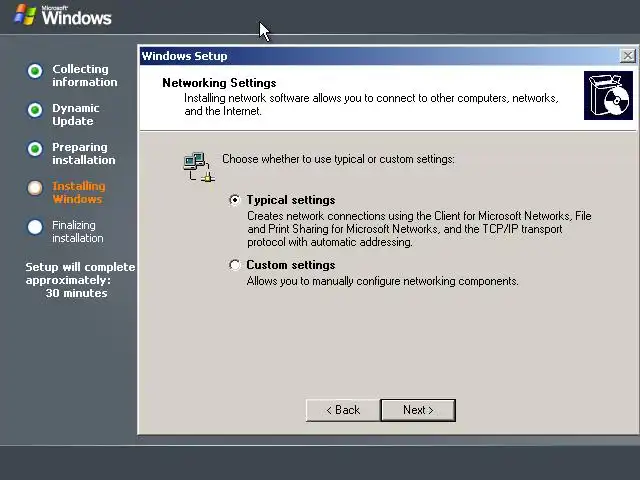This screenshot has height=480, width=640.
Task: Go back with the Back button
Action: pyautogui.click(x=343, y=410)
